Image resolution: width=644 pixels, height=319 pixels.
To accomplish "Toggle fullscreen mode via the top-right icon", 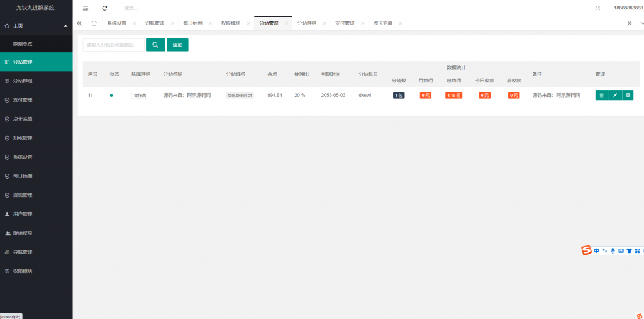I will point(597,8).
